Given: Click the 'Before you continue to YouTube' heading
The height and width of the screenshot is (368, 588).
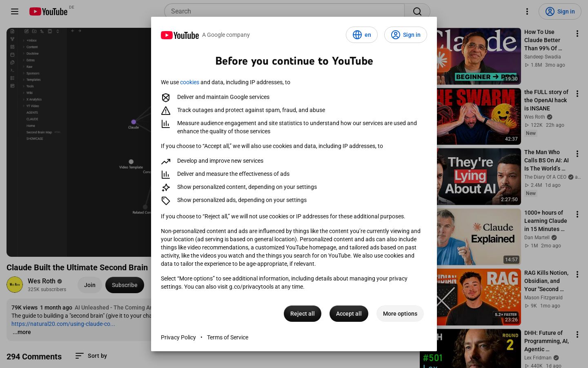Looking at the screenshot, I should pyautogui.click(x=294, y=61).
